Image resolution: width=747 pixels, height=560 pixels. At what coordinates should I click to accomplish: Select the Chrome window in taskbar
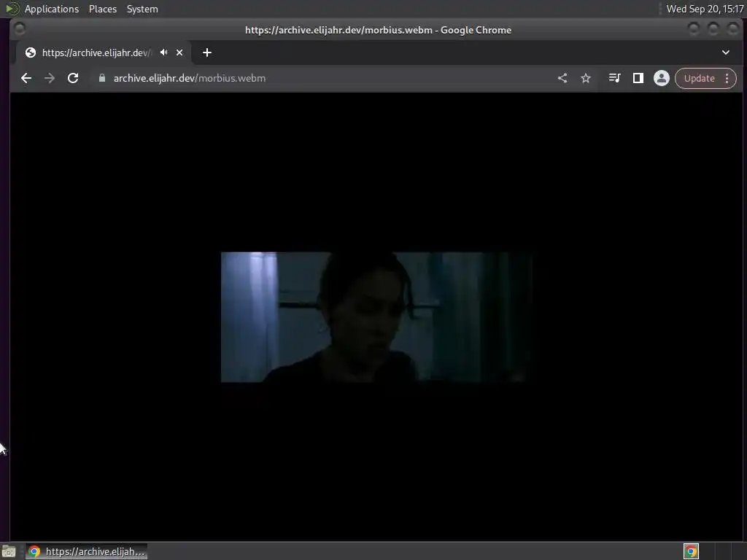(86, 551)
